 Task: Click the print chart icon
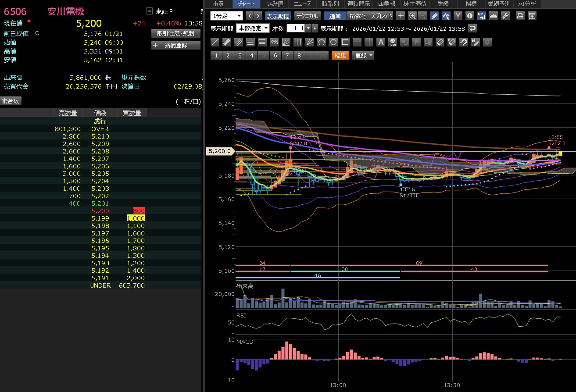(x=520, y=16)
